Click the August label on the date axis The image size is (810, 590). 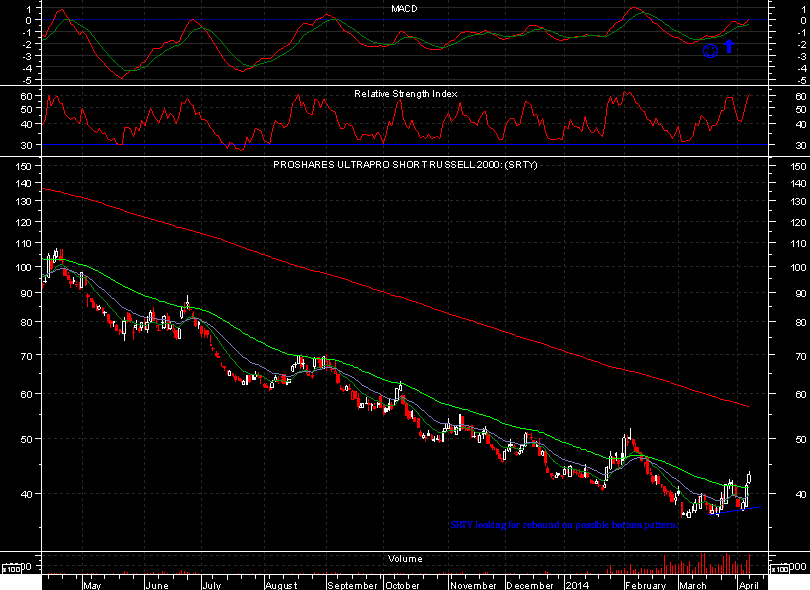(281, 585)
